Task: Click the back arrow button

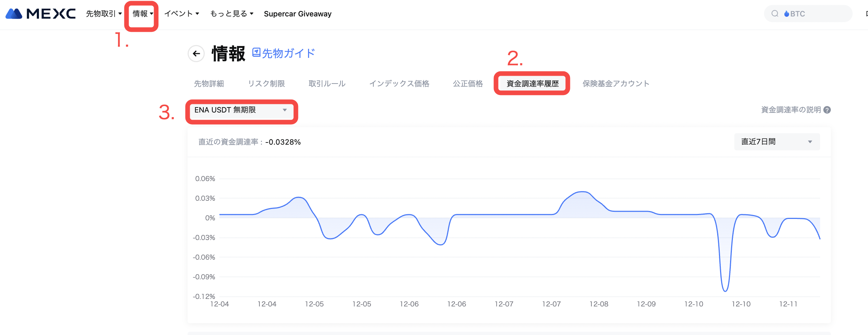Action: click(196, 54)
